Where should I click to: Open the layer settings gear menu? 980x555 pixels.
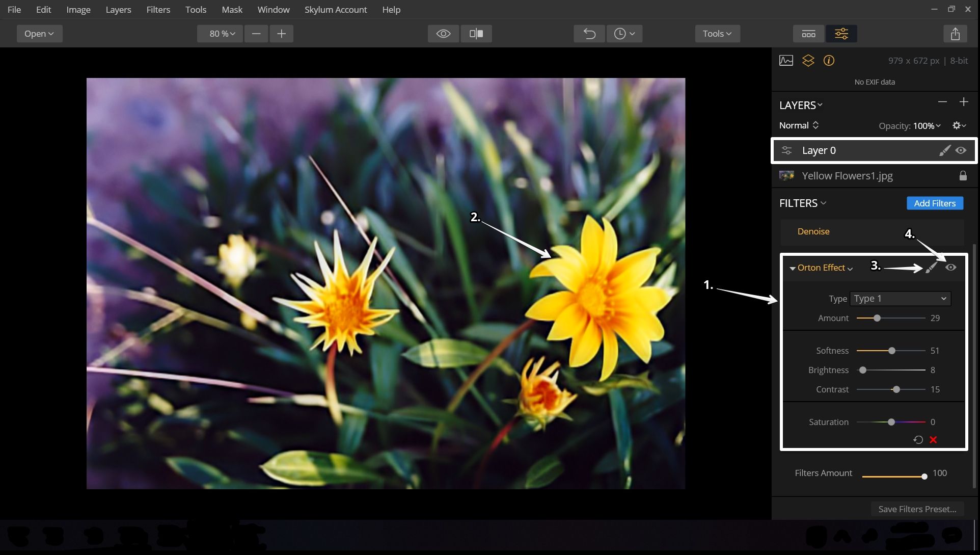(959, 125)
